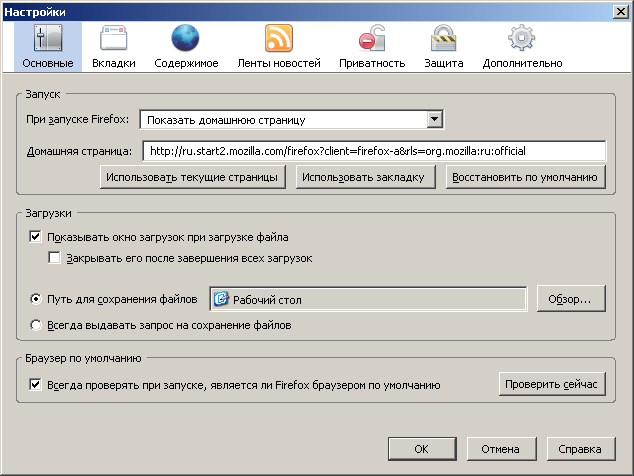Click 'Использовать закладку' button
This screenshot has width=634, height=476.
[x=366, y=177]
